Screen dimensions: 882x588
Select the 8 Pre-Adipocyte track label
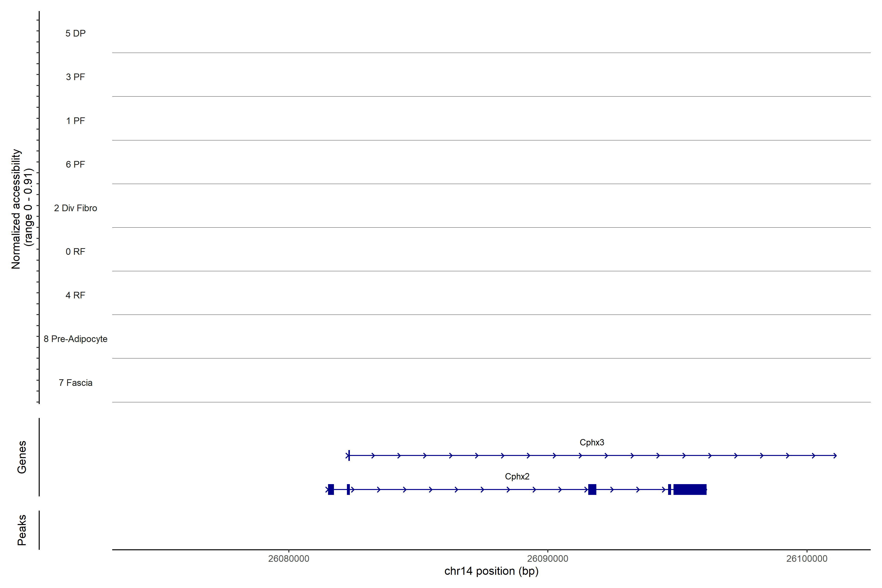[x=75, y=339]
